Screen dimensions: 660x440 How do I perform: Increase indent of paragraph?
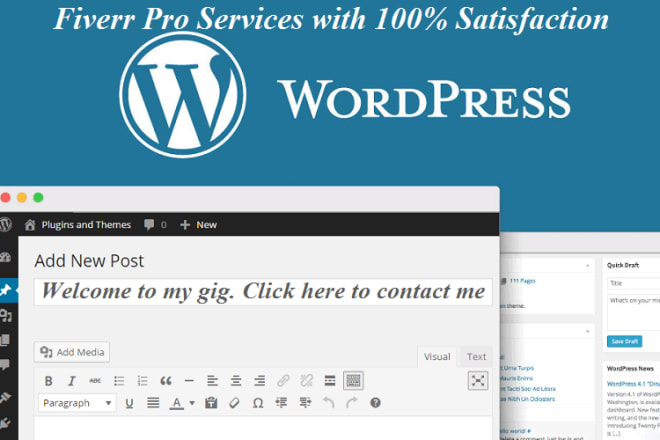click(x=305, y=403)
